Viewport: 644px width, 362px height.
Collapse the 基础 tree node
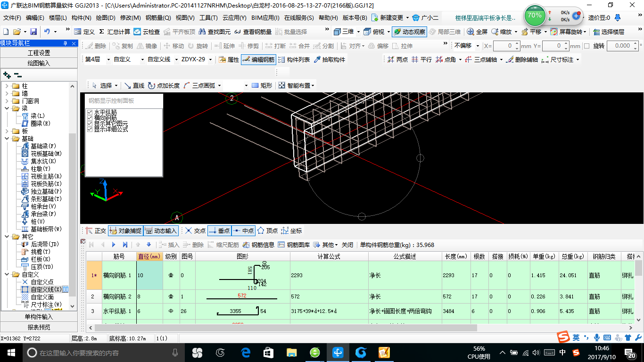click(x=7, y=139)
